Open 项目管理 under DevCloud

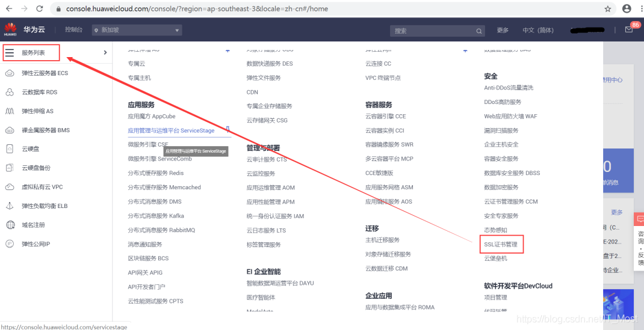click(x=495, y=297)
